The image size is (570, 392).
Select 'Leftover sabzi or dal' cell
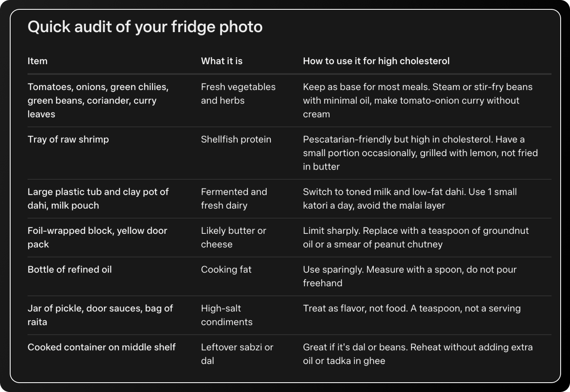(237, 354)
